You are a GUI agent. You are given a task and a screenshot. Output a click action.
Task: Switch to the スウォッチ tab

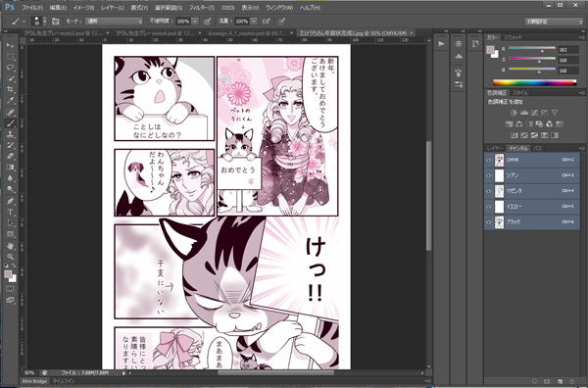click(x=513, y=37)
